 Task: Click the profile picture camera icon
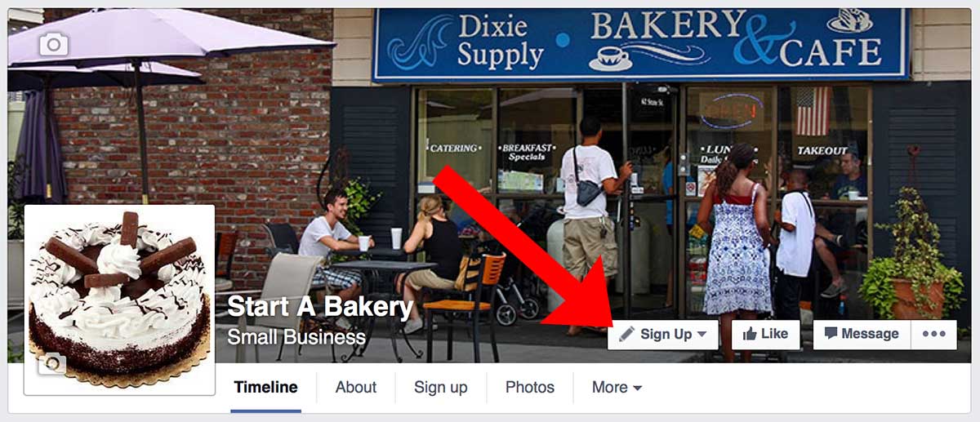coord(52,364)
